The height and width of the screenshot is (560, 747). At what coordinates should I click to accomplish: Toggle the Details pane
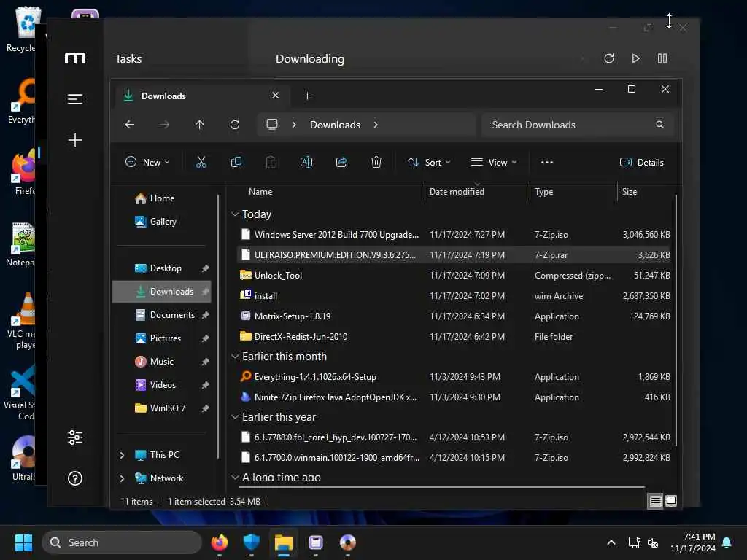pyautogui.click(x=642, y=163)
